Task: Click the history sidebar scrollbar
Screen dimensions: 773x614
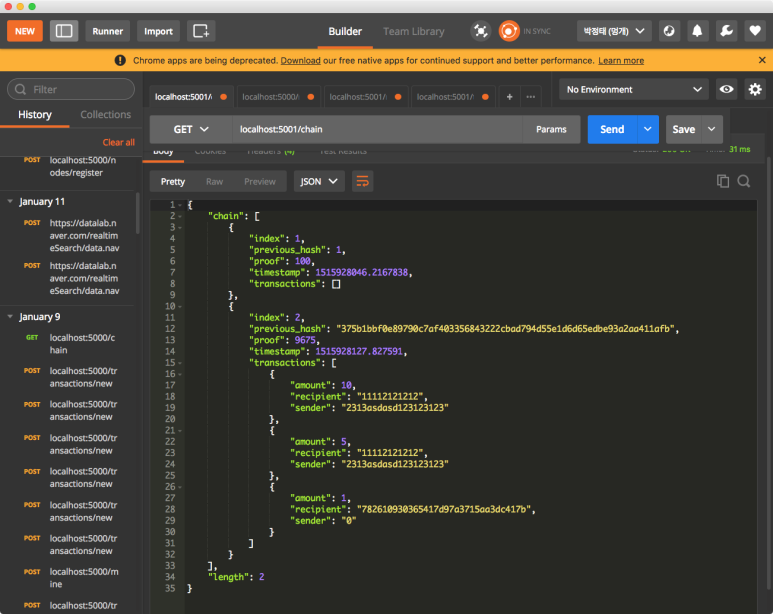Action: pos(138,213)
